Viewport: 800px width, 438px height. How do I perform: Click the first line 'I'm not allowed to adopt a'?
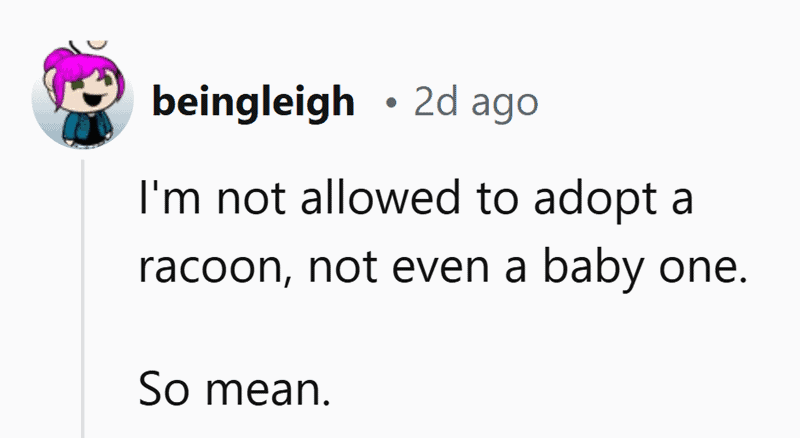click(416, 200)
